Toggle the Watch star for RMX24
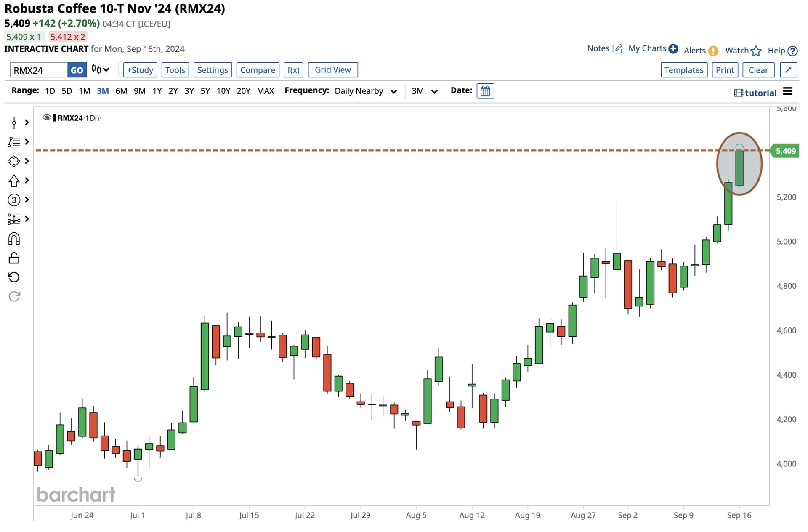This screenshot has height=532, width=808. click(x=756, y=51)
